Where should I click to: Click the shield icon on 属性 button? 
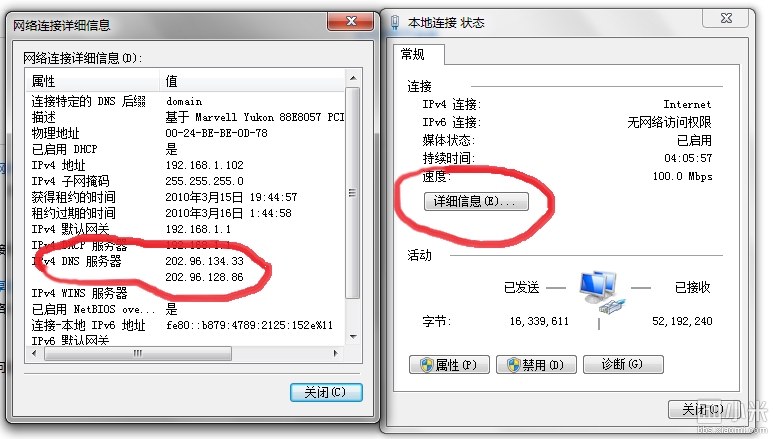coord(426,365)
